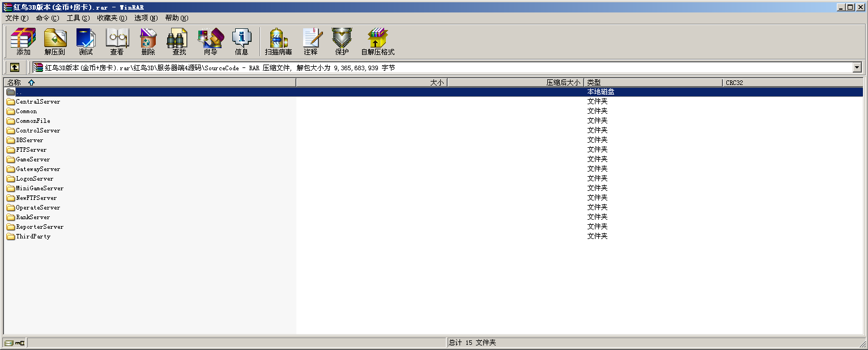Select the ThirdParty folder

(x=33, y=237)
